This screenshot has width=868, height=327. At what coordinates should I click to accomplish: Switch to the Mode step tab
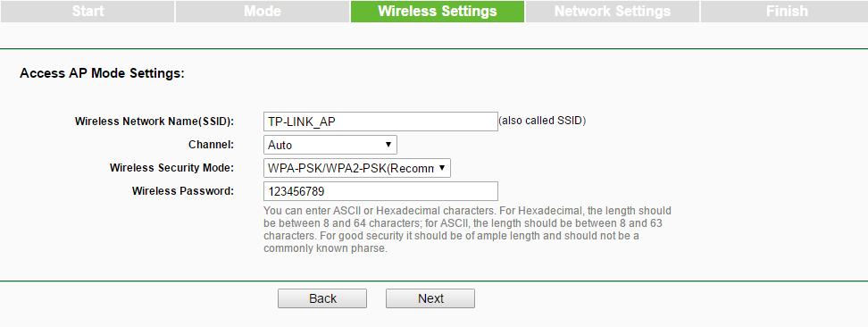pyautogui.click(x=263, y=11)
